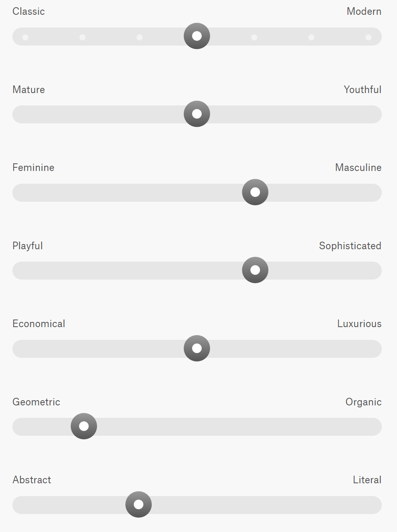The height and width of the screenshot is (532, 397).
Task: Click the Mature-Youthful slider handle
Action: tap(197, 114)
